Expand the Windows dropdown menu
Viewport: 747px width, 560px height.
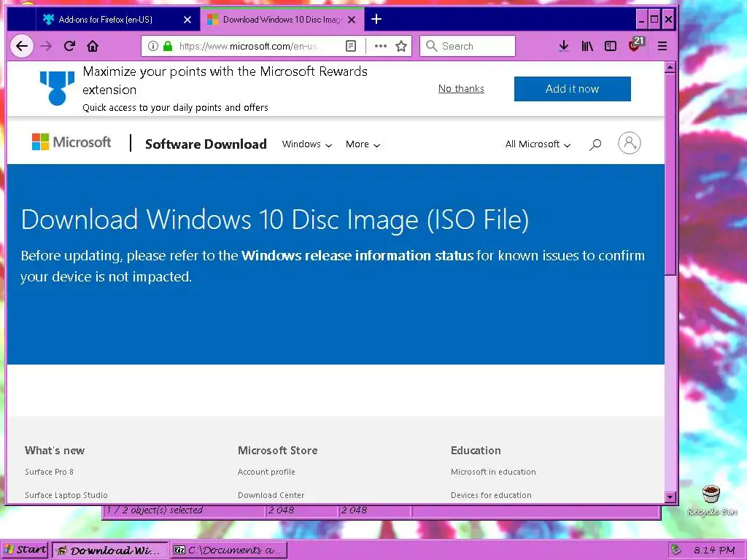[307, 144]
